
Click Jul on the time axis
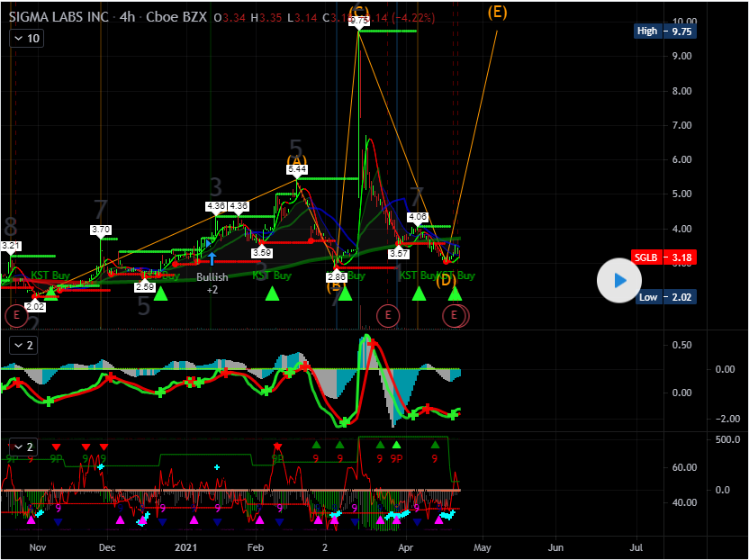[x=636, y=547]
